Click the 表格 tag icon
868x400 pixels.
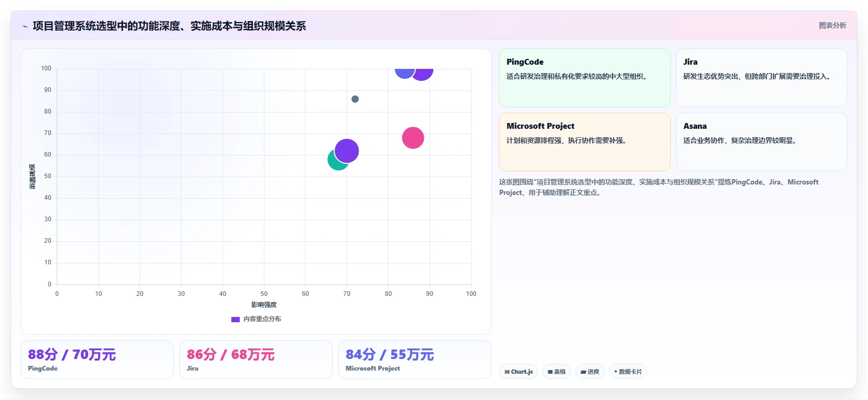coord(550,372)
